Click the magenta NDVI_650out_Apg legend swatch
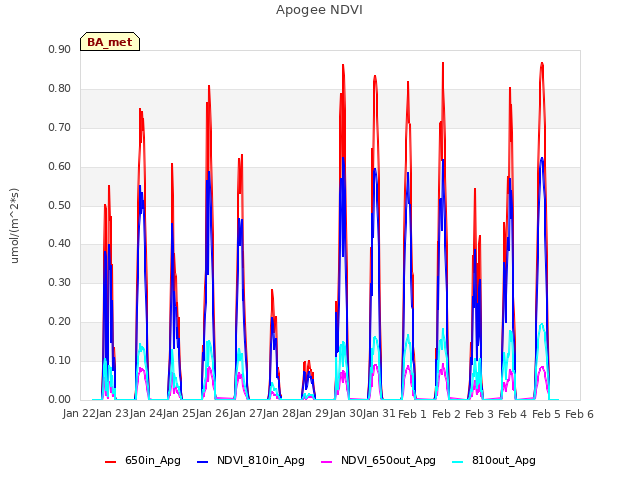640x480 pixels. coord(327,462)
